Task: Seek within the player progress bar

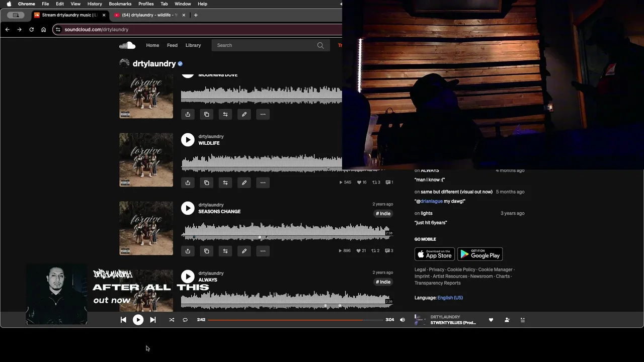Action: [x=296, y=320]
